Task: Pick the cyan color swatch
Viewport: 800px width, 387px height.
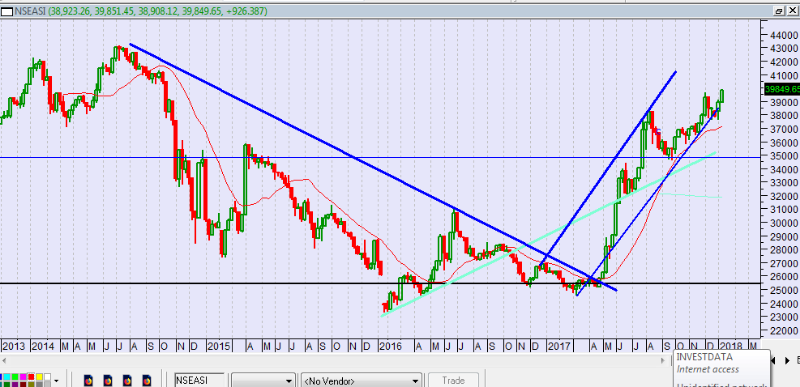Action: point(7,377)
